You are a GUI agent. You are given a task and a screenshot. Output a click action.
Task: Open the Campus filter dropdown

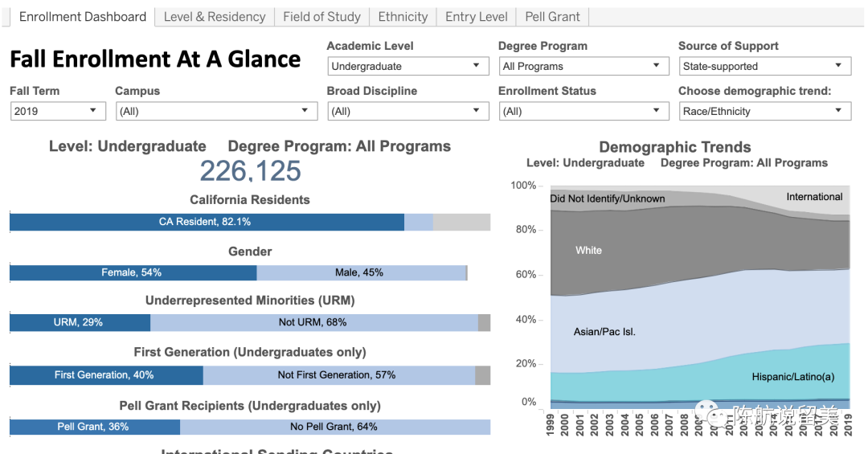pyautogui.click(x=216, y=112)
